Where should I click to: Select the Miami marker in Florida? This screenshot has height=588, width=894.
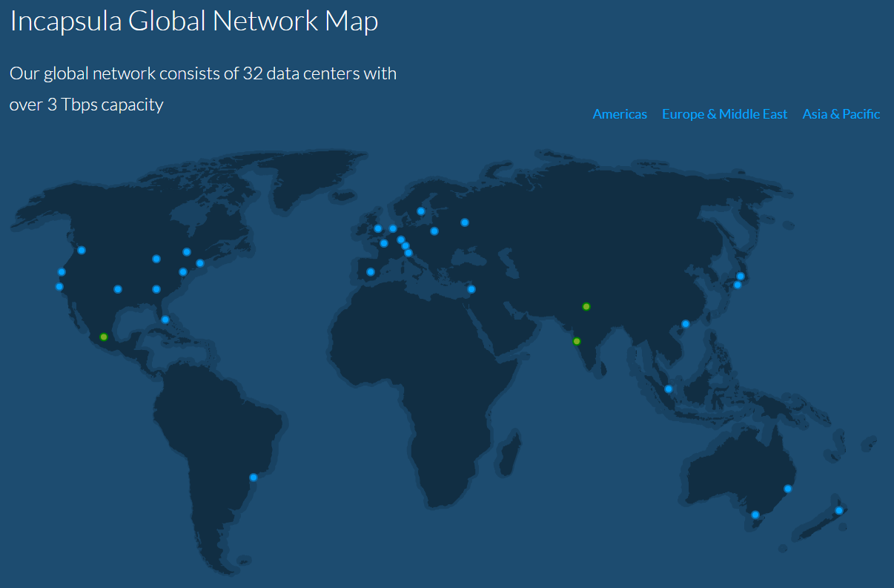164,320
